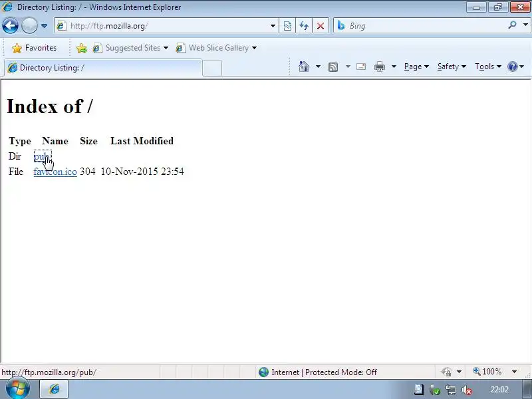The width and height of the screenshot is (532, 399).
Task: Open a new blank tab
Action: [212, 68]
